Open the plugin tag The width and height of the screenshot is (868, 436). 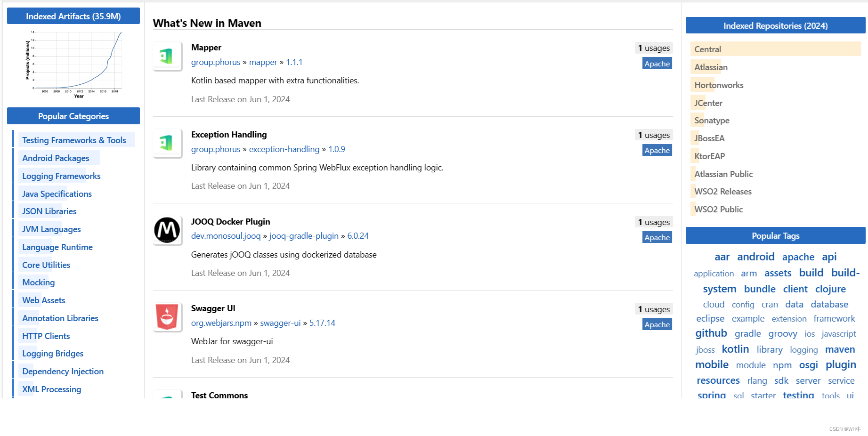[x=841, y=365]
